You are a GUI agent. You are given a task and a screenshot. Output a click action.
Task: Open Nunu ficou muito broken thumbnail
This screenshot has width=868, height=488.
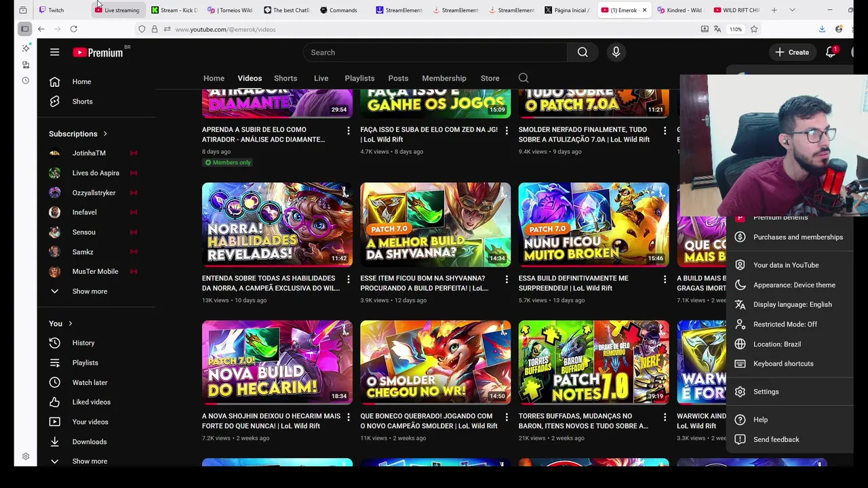click(x=593, y=224)
